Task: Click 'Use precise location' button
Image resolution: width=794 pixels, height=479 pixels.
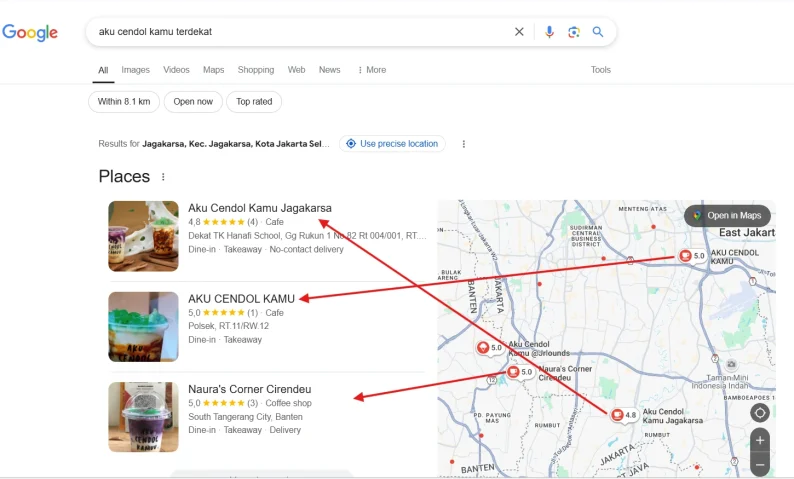Action: coord(392,144)
